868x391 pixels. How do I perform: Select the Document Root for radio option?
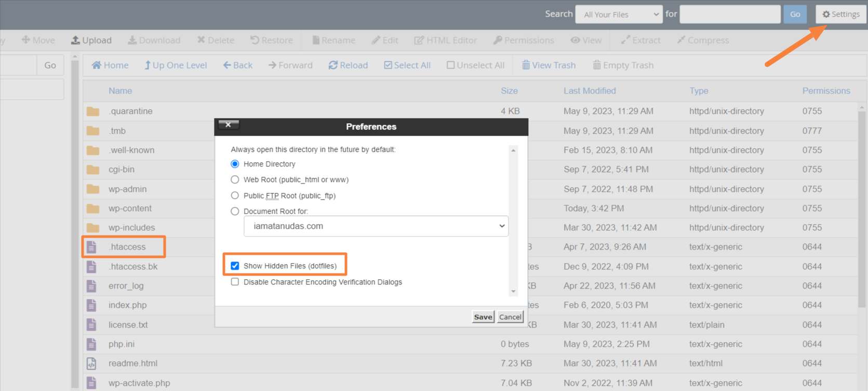point(235,211)
